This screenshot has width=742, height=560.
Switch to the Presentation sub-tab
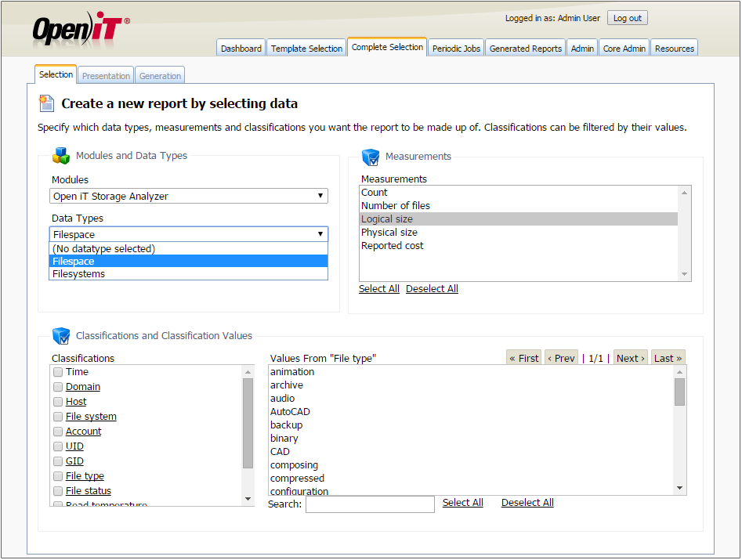106,76
